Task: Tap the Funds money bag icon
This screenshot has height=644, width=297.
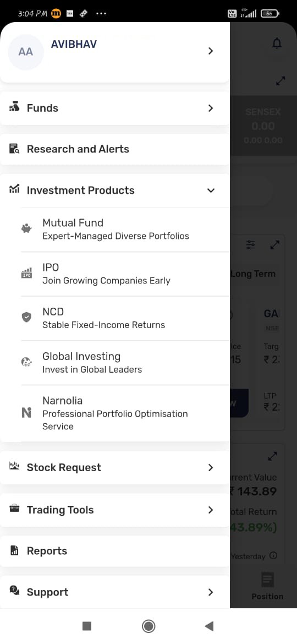Action: click(x=14, y=107)
